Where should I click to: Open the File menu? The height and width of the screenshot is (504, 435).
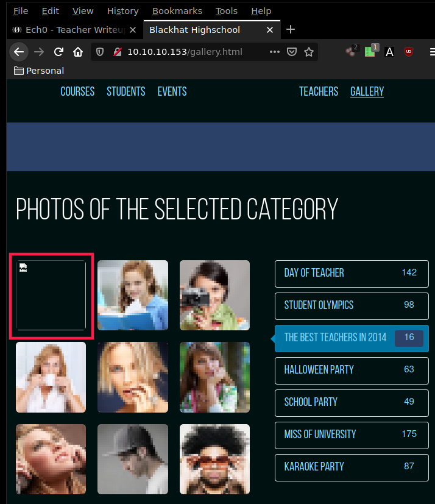(21, 11)
